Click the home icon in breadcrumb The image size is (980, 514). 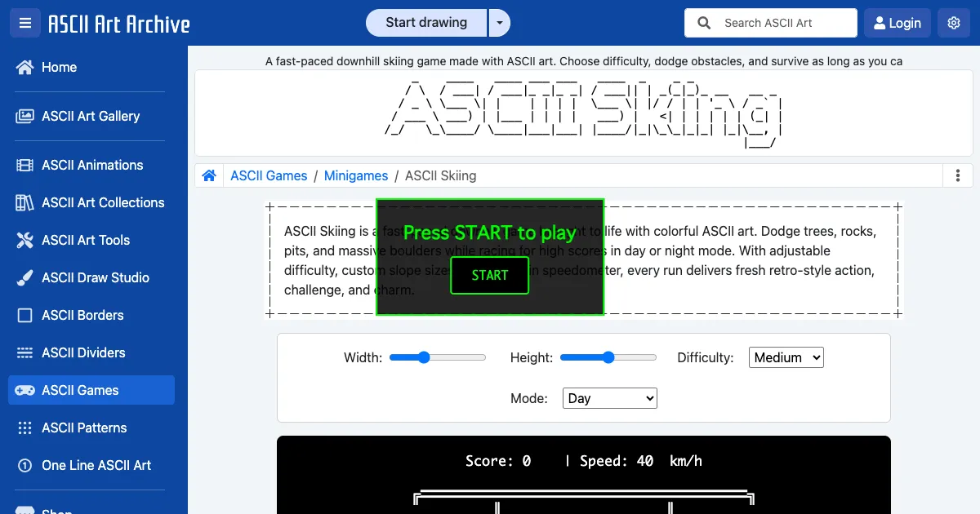209,175
